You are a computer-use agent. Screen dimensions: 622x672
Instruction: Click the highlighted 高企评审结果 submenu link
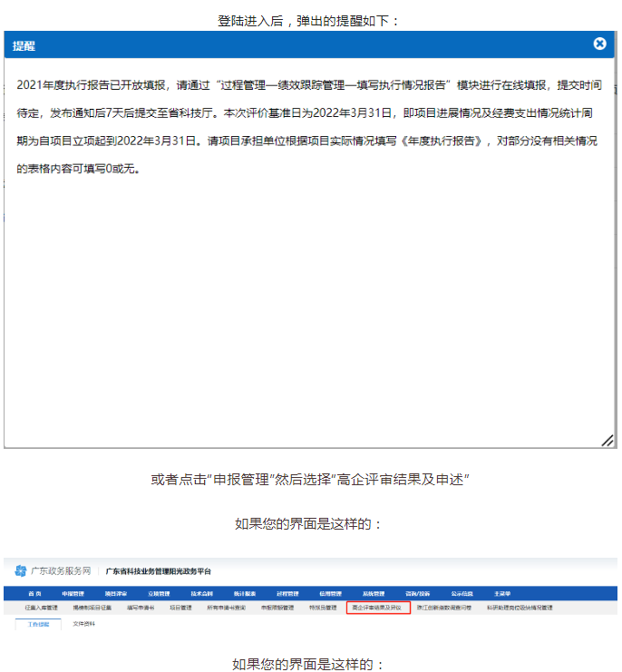377,608
